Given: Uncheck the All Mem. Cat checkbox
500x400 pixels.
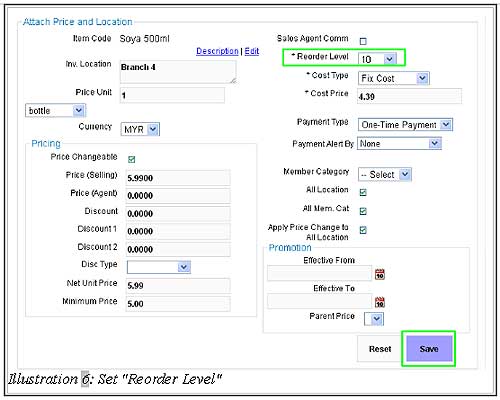Looking at the screenshot, I should coord(363,211).
